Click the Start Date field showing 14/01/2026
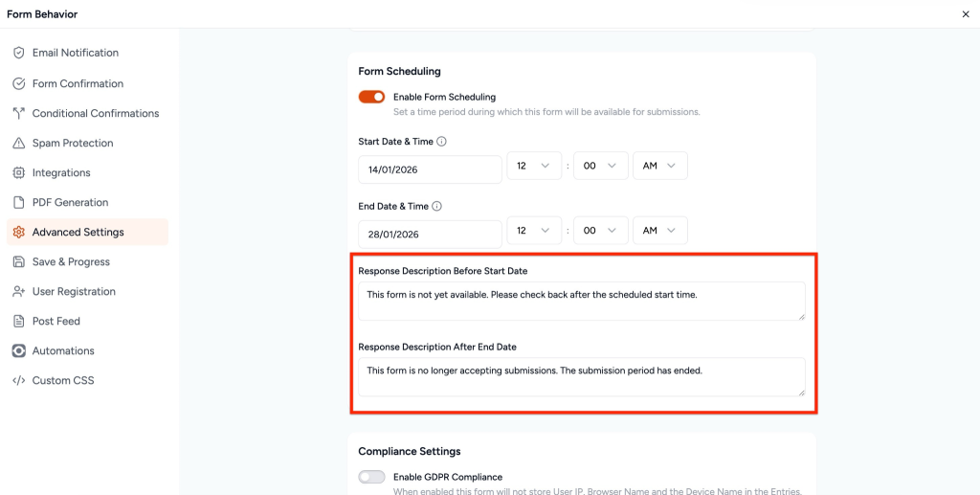 pos(430,169)
